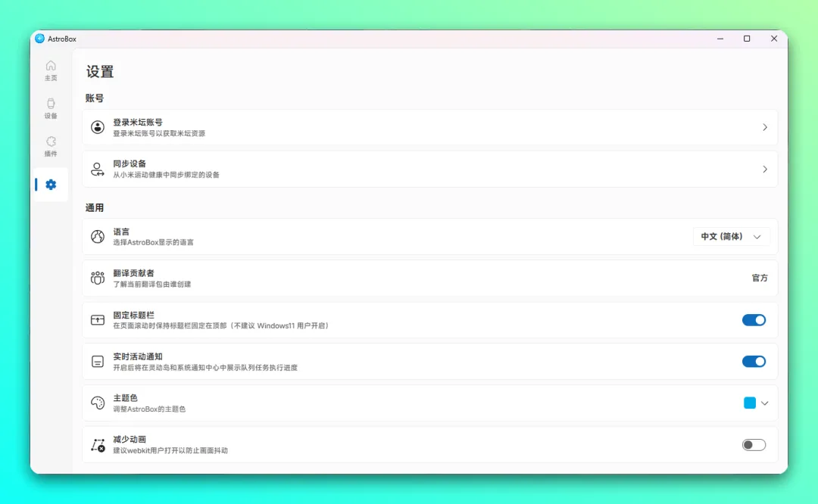Click description 选择AstroBox显示的语言
The height and width of the screenshot is (504, 818).
(153, 242)
